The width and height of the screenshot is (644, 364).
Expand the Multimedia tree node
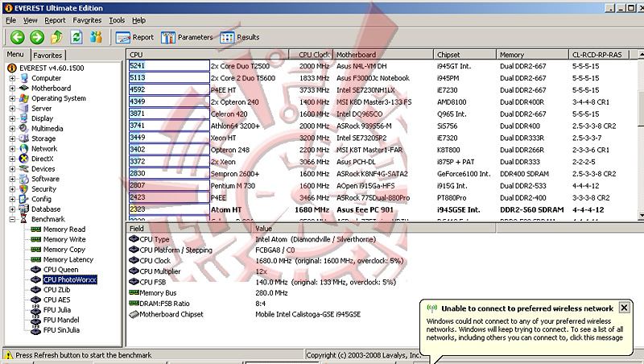[12, 129]
